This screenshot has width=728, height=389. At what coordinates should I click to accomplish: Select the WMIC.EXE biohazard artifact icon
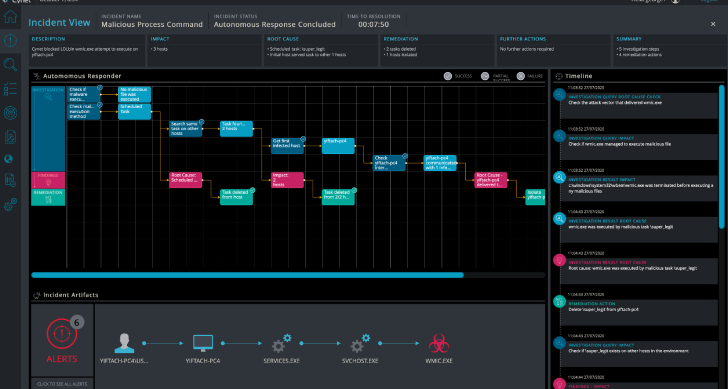pyautogui.click(x=438, y=344)
